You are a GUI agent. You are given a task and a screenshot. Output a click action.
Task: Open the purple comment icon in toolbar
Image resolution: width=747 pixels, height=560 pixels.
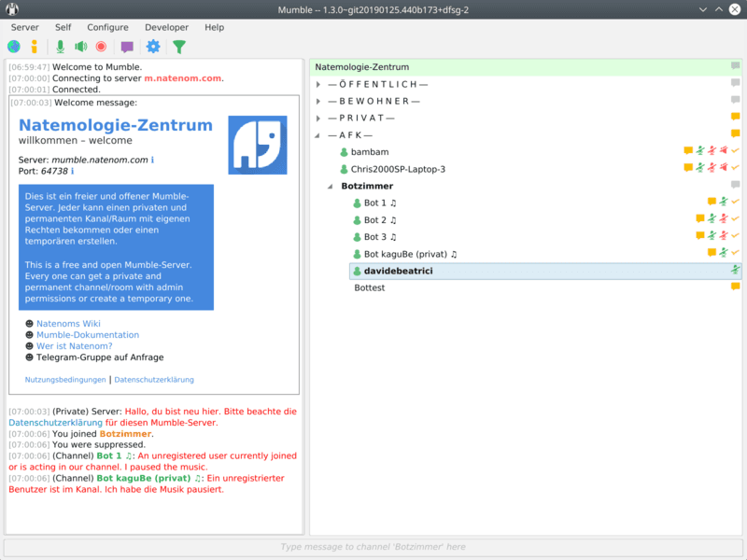point(127,47)
